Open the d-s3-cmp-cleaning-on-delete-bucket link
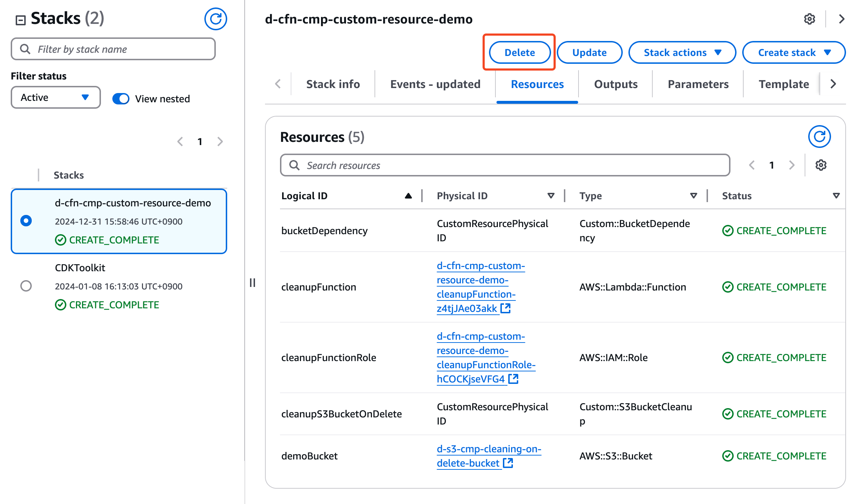The width and height of the screenshot is (856, 504). click(488, 456)
